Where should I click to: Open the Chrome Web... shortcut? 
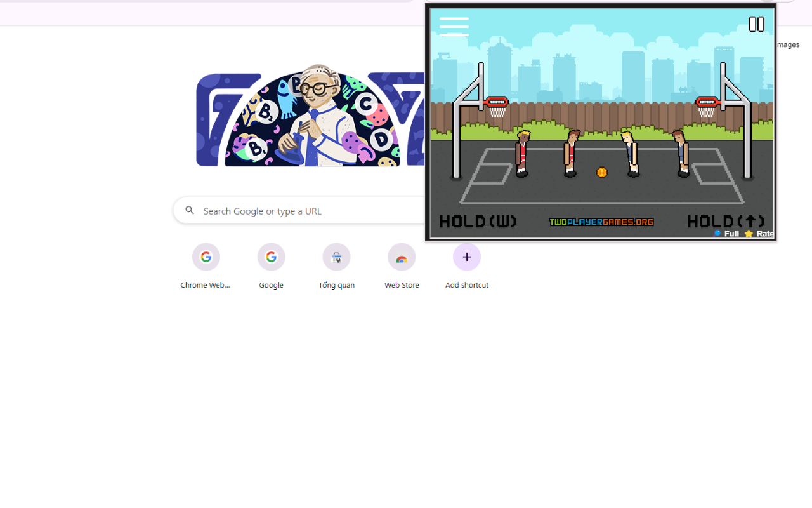(x=206, y=267)
